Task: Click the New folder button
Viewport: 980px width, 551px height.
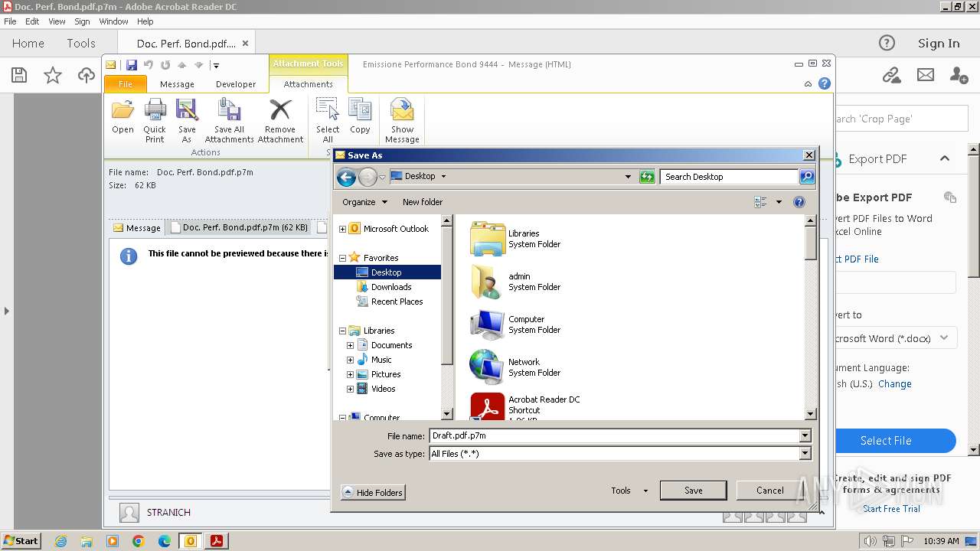Action: (423, 202)
